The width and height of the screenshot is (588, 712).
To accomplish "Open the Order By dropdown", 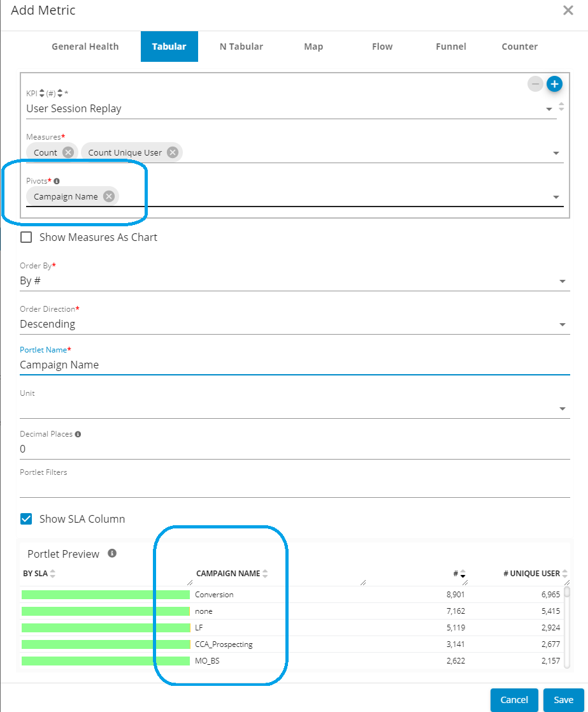I will click(294, 281).
